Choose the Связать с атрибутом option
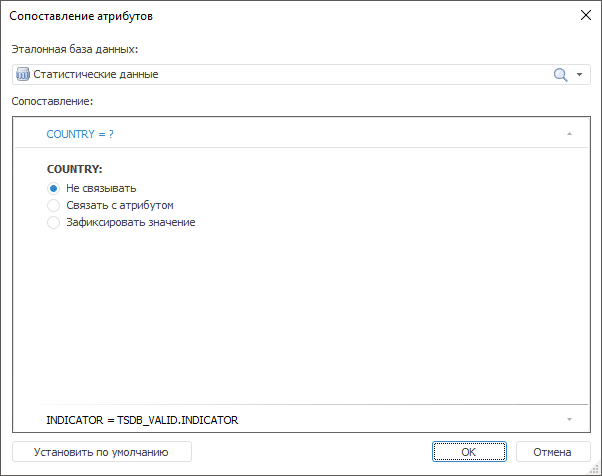Screen dimensions: 602x476 point(54,205)
